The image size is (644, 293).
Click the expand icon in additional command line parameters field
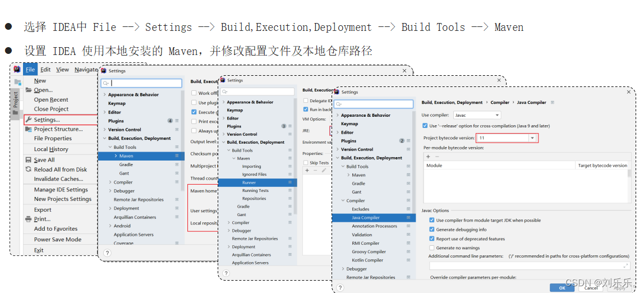[626, 266]
